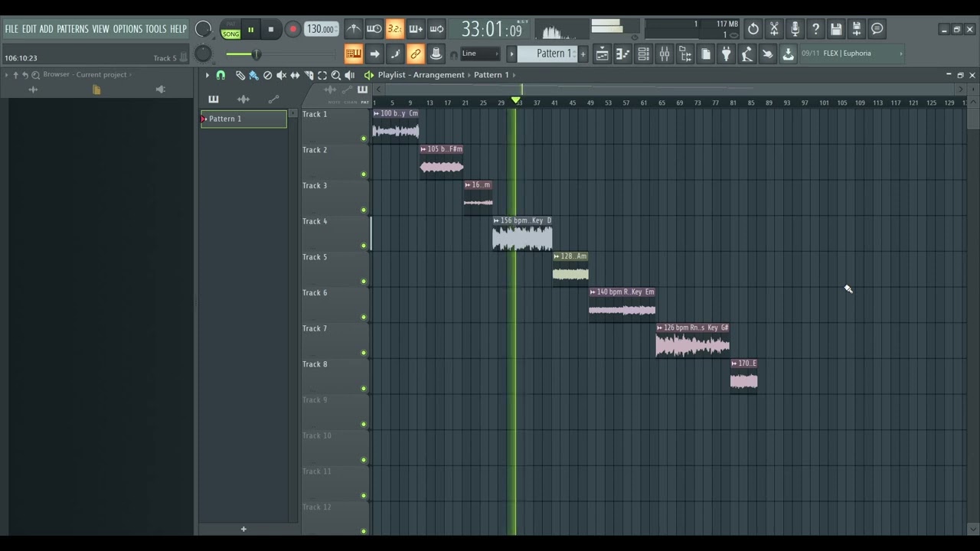
Task: Open the Line snap dropdown
Action: tap(480, 54)
